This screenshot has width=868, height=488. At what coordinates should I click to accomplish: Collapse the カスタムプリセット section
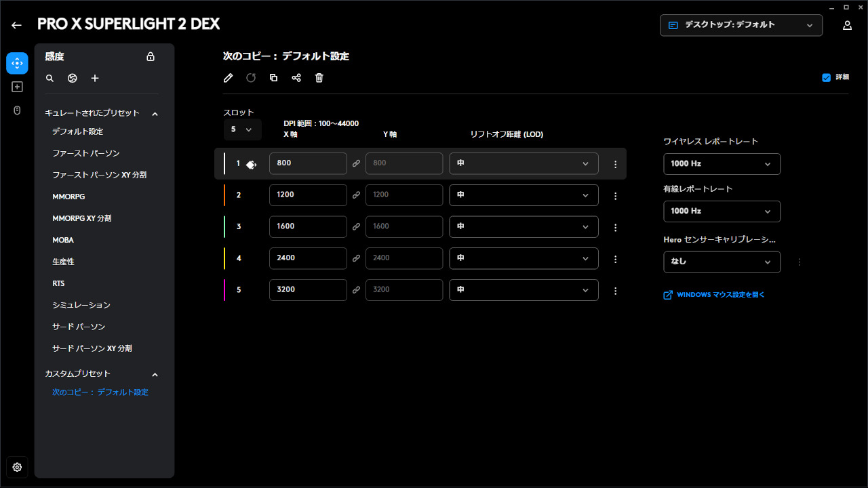click(155, 375)
